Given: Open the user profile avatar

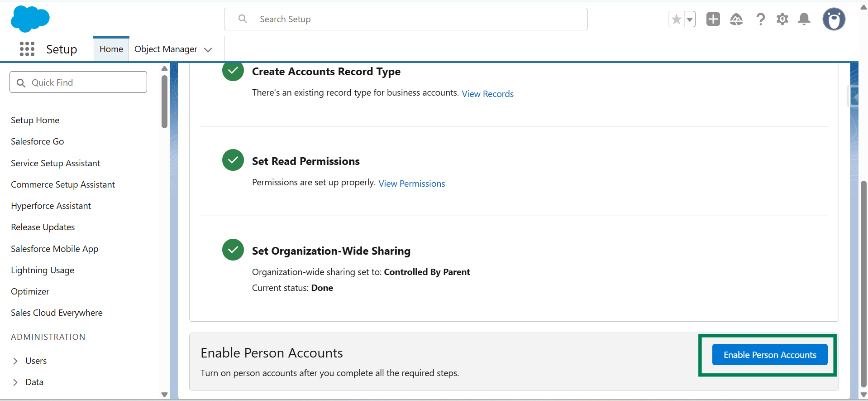Looking at the screenshot, I should point(834,19).
